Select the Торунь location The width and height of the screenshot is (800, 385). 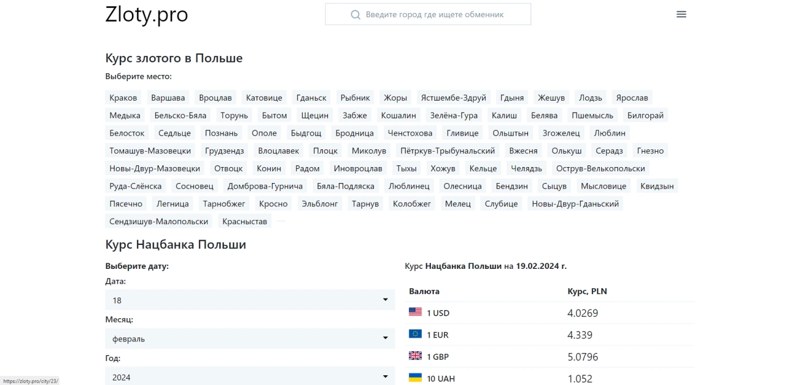coord(234,115)
